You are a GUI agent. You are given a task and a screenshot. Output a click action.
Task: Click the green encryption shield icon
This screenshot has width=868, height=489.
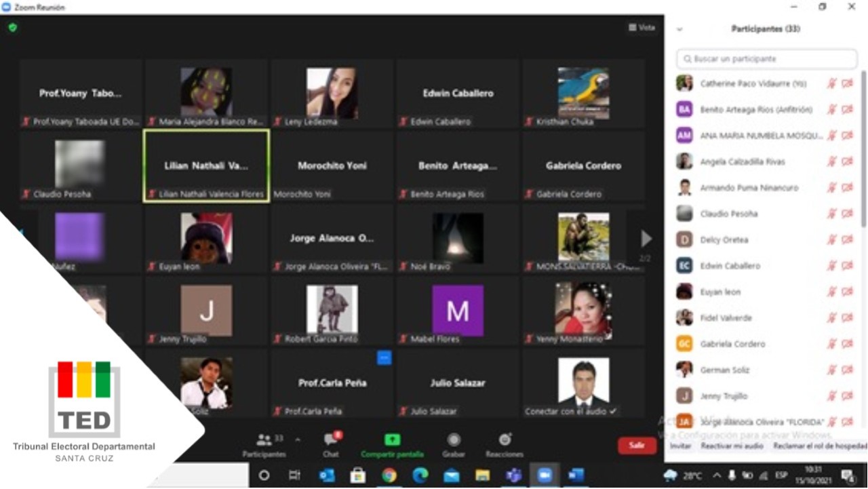pos(12,28)
